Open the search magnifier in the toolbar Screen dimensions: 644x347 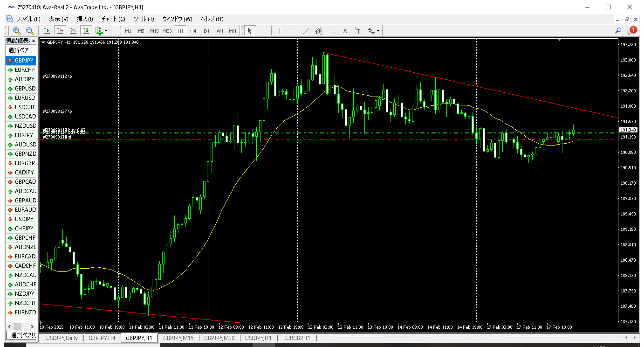618,31
